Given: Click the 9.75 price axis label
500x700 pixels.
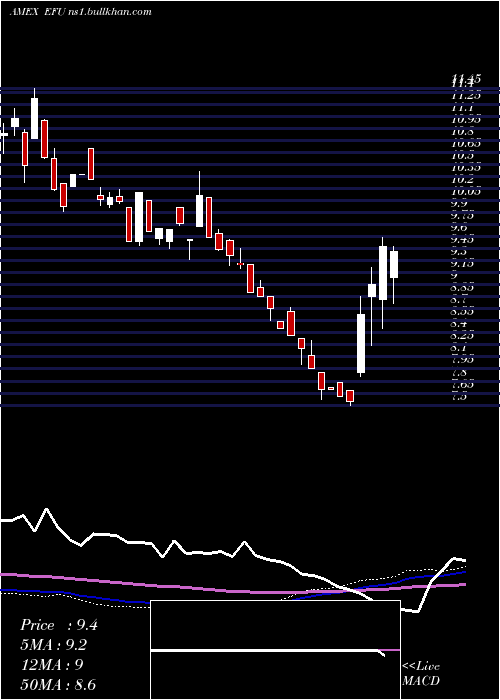Looking at the screenshot, I should [463, 216].
